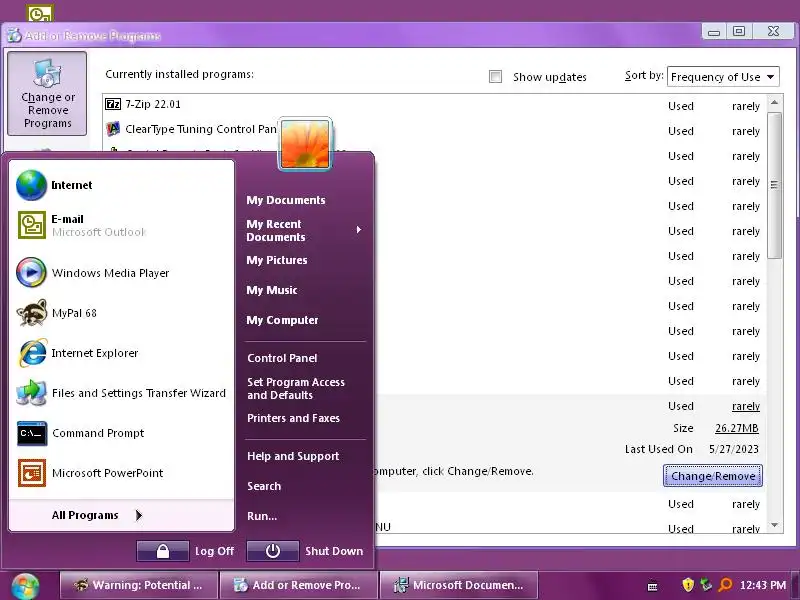This screenshot has height=600, width=800.
Task: Open Internet Explorer from the Start menu
Action: (x=121, y=353)
